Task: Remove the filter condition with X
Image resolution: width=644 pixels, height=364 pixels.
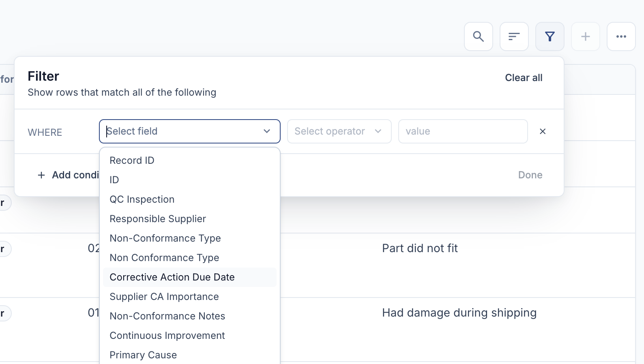Action: click(543, 131)
